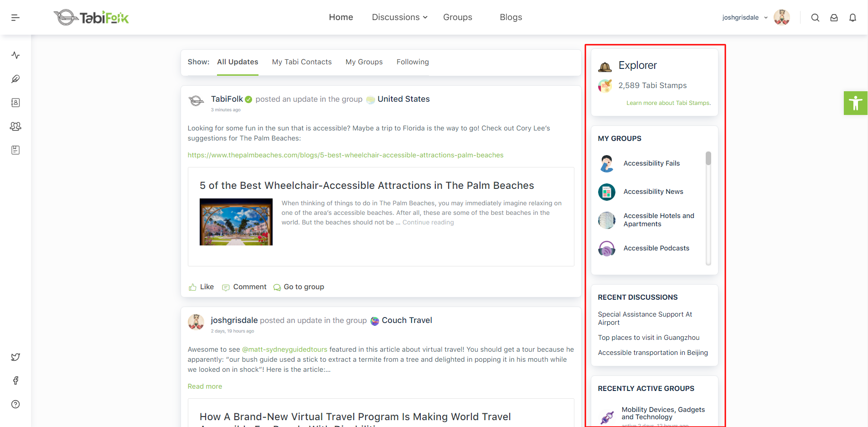Click the Accessibility News group icon
The image size is (868, 427).
tap(607, 192)
